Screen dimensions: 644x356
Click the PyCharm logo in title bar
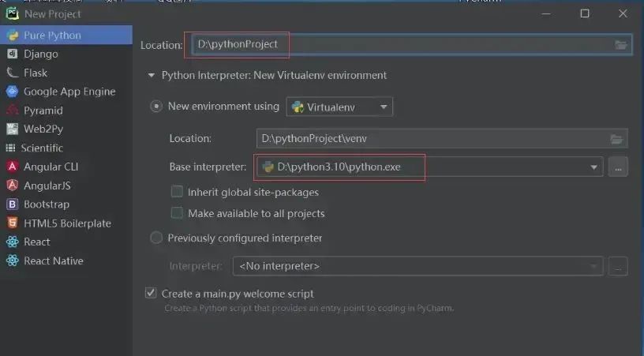(12, 13)
